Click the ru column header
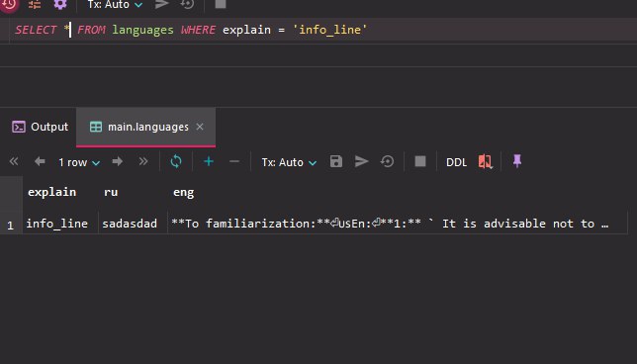Viewport: 637px width, 364px height. [111, 192]
